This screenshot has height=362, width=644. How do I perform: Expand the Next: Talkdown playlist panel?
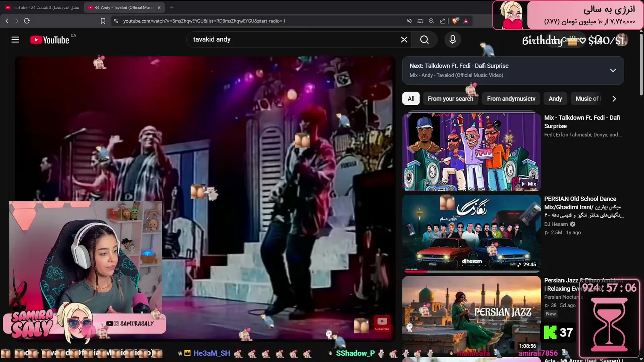click(613, 70)
